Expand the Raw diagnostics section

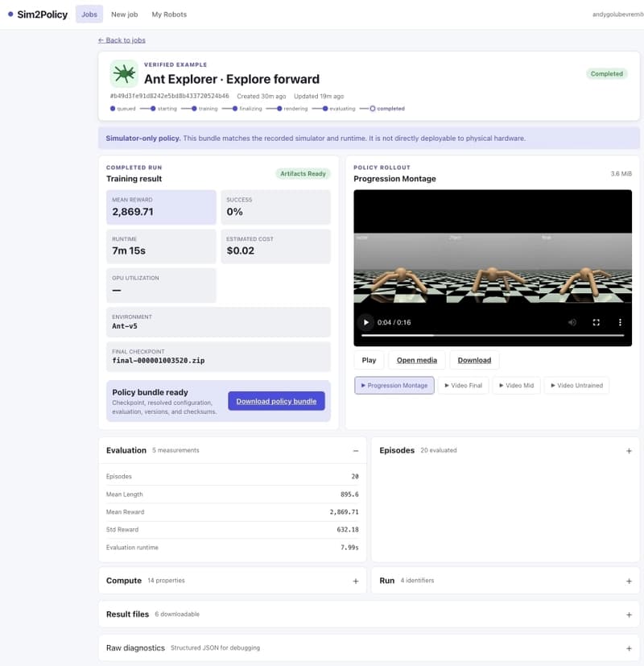point(629,648)
